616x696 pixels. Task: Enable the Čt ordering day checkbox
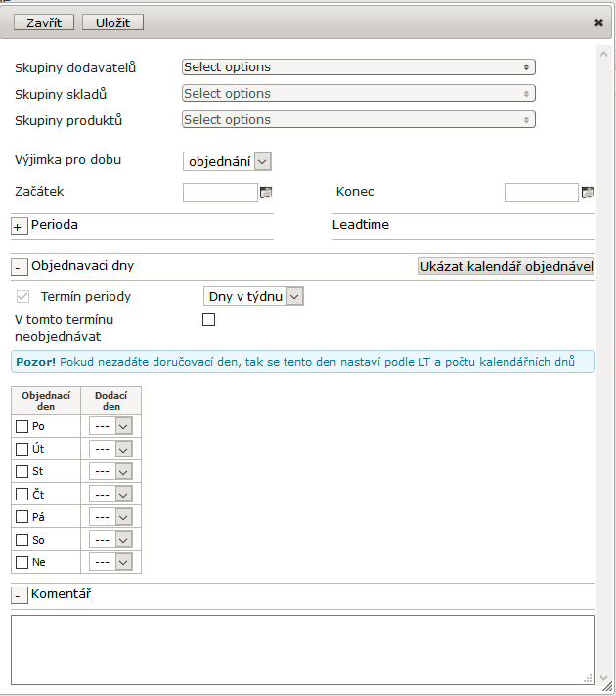pos(22,495)
